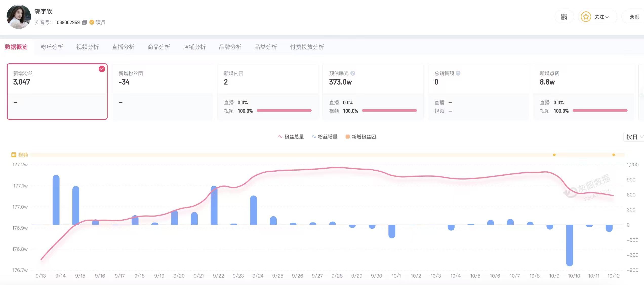The width and height of the screenshot is (644, 285).
Task: Click the star follow icon
Action: pos(586,17)
